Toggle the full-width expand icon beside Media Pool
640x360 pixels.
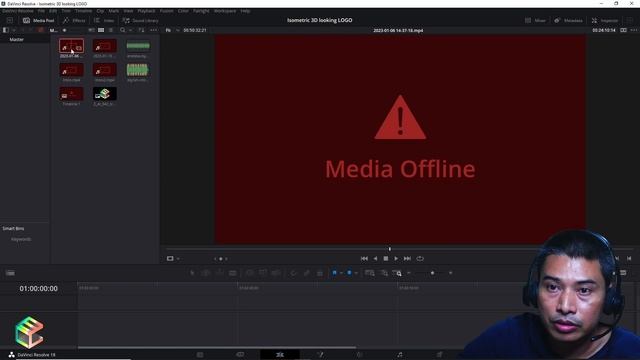pos(10,20)
